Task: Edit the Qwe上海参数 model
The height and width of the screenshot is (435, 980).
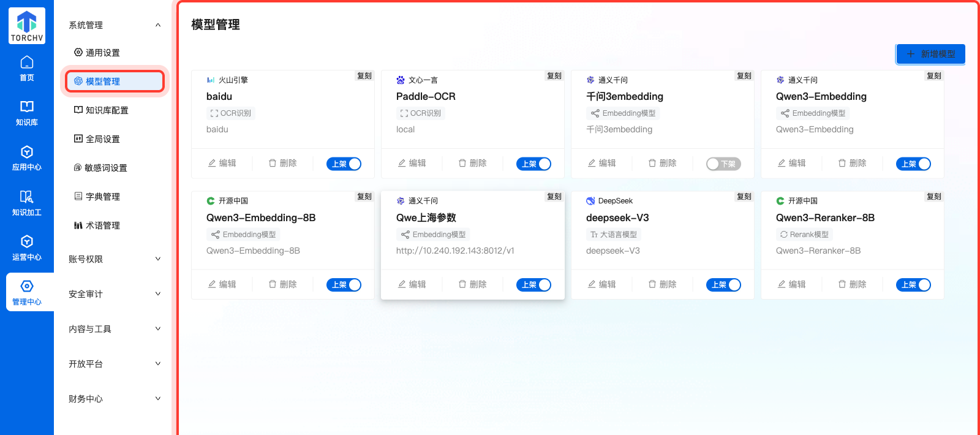Action: coord(412,284)
